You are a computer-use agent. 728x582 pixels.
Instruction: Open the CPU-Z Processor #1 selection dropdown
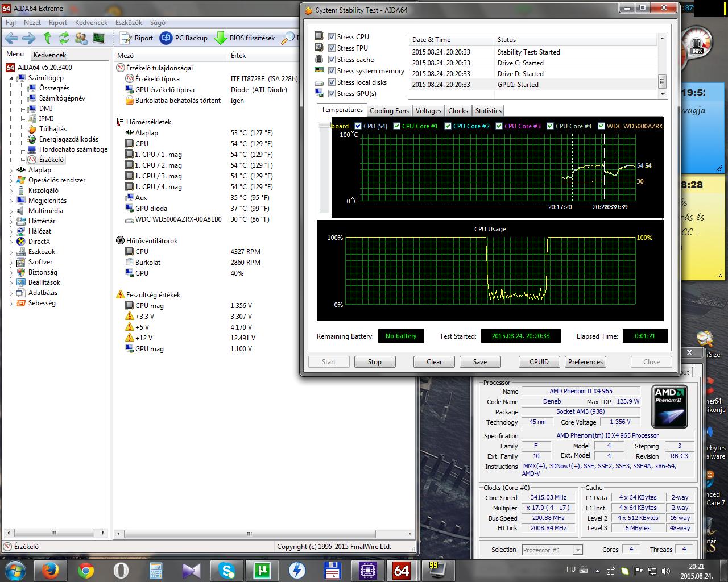point(552,550)
